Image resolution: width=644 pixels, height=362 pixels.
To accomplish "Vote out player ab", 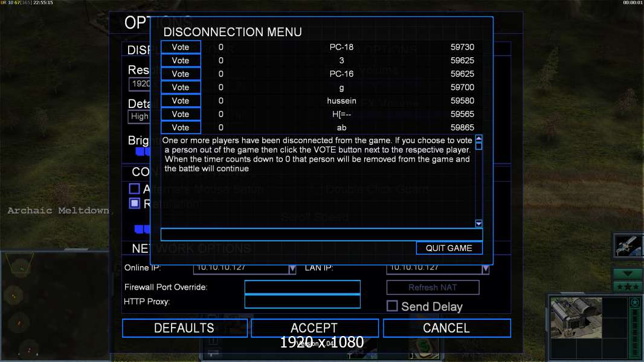I will [x=181, y=127].
